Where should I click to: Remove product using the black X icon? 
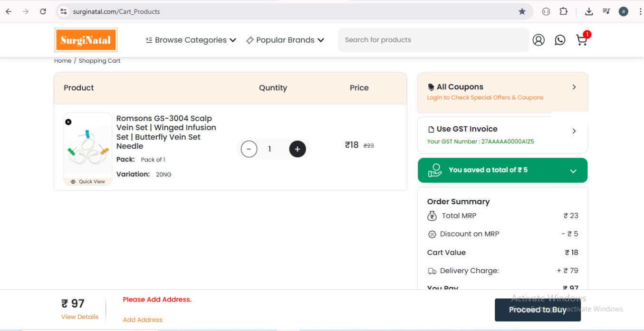click(x=68, y=122)
